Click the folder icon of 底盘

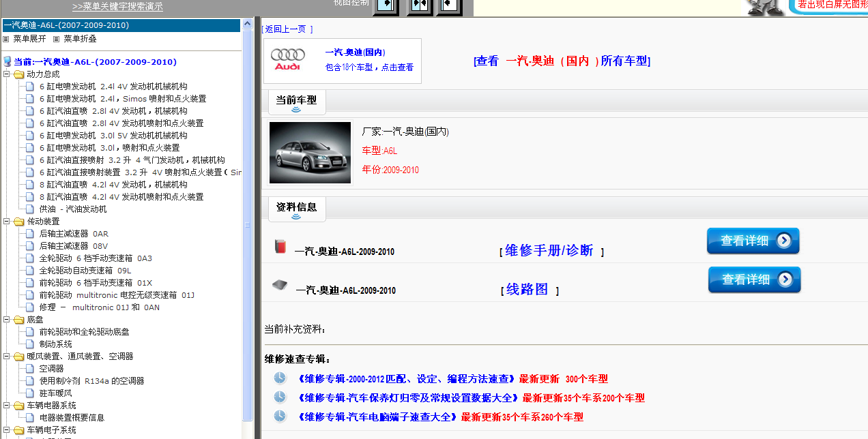click(x=18, y=319)
